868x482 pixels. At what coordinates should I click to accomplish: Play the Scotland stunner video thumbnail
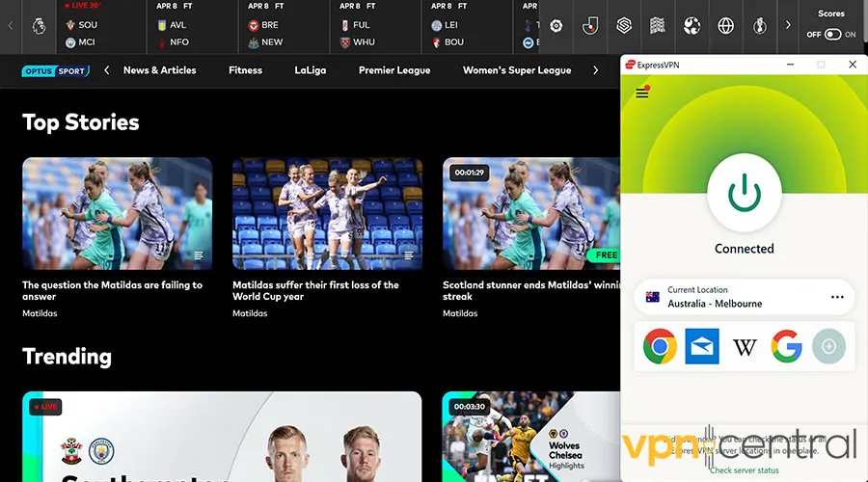(x=531, y=214)
